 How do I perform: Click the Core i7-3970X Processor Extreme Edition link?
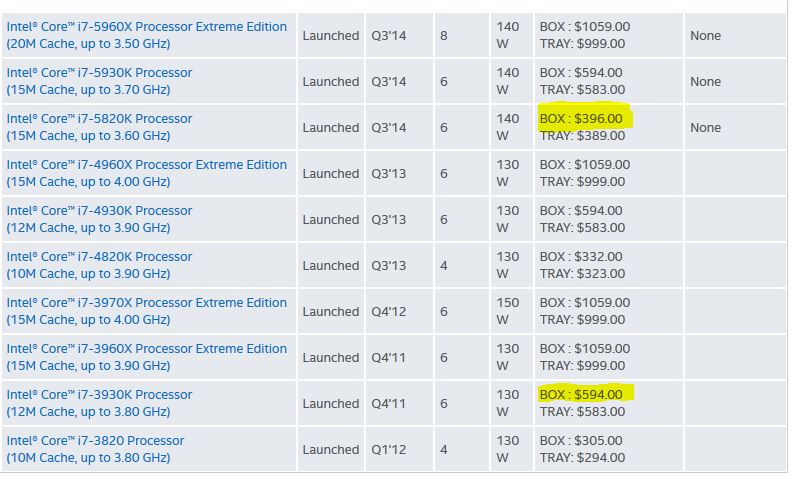pos(146,303)
